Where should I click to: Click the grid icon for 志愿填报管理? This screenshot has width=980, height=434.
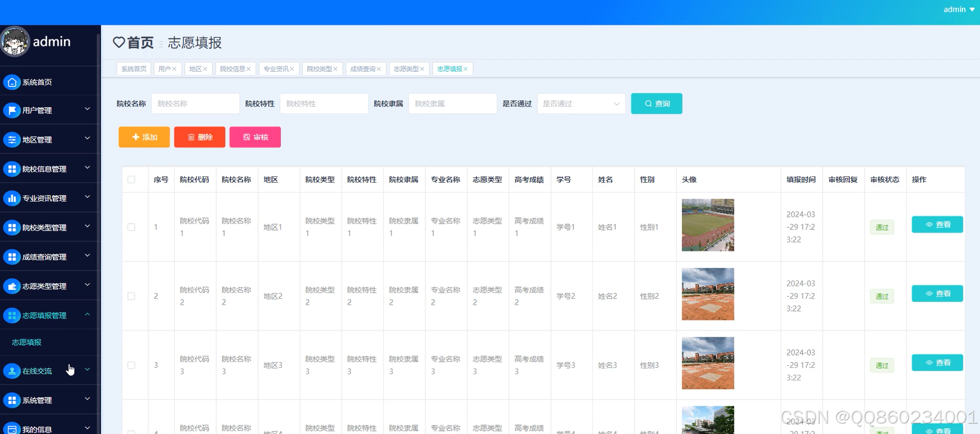11,315
